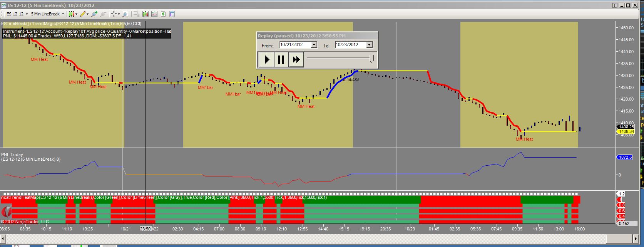644x247 pixels.
Task: Open the chart style candlestick icon
Action: click(71, 14)
